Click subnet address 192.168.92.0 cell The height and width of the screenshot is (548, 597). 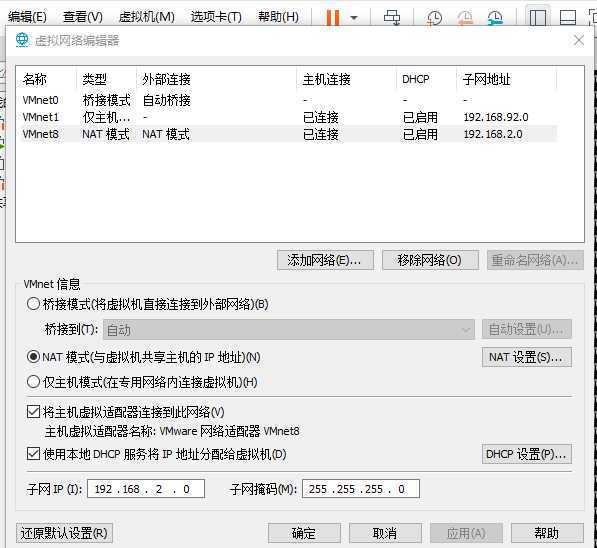pos(496,117)
